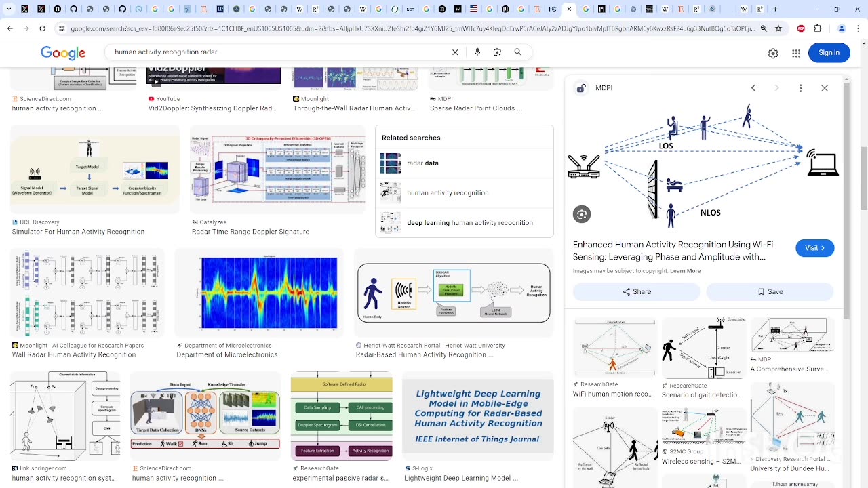The image size is (868, 488).
Task: Save the previewed image
Action: (770, 291)
